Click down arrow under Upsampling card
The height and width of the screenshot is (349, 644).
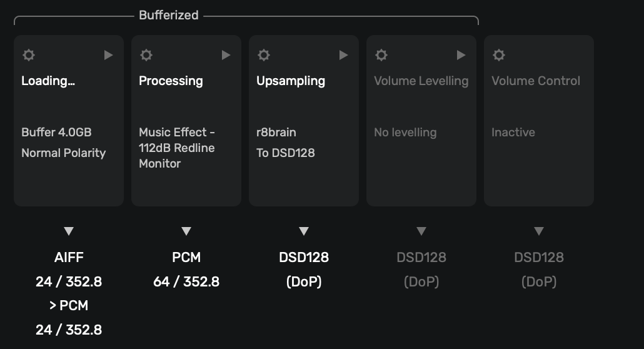304,231
